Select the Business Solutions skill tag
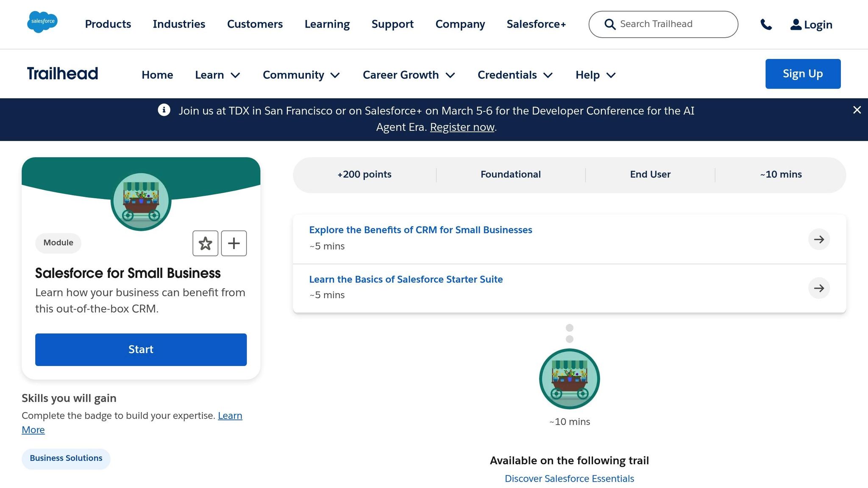Screen dimensions: 868x488 (66, 459)
